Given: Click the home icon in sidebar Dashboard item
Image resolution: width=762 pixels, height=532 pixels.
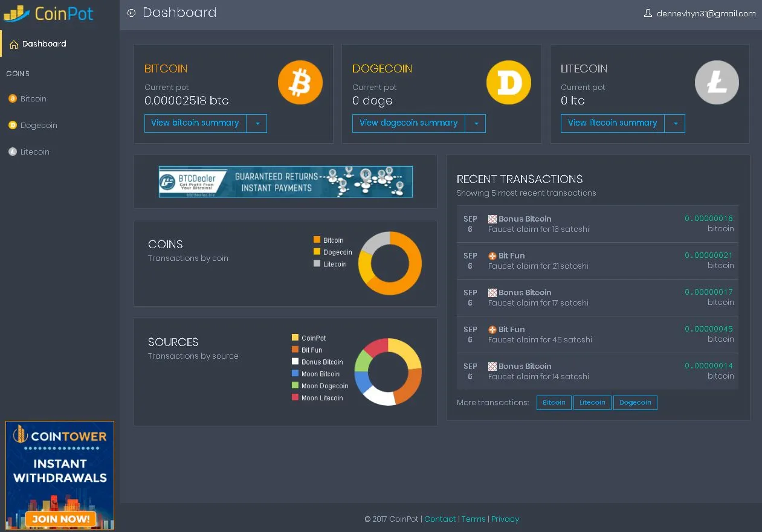Looking at the screenshot, I should click(x=14, y=44).
